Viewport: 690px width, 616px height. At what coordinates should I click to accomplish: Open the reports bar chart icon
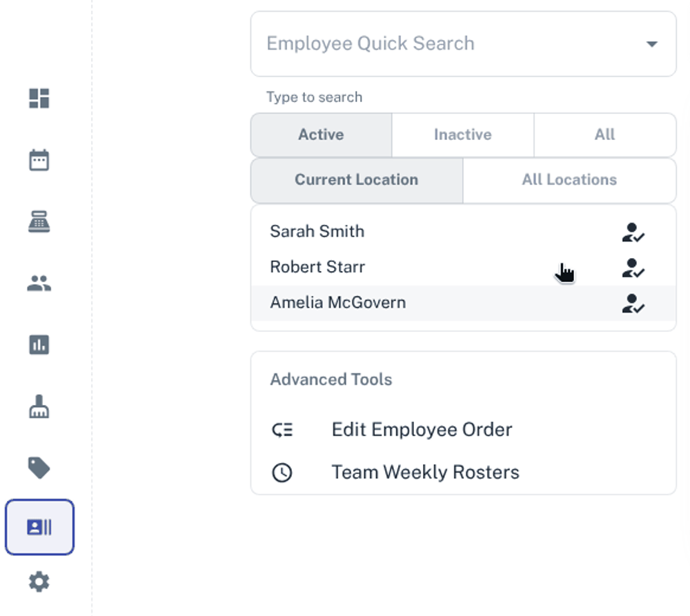coord(39,344)
